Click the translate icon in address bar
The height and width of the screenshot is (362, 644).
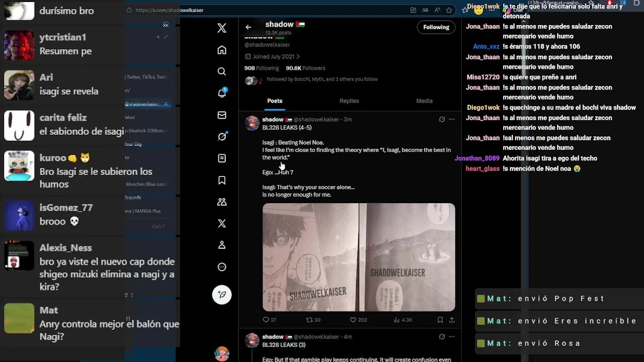click(425, 10)
